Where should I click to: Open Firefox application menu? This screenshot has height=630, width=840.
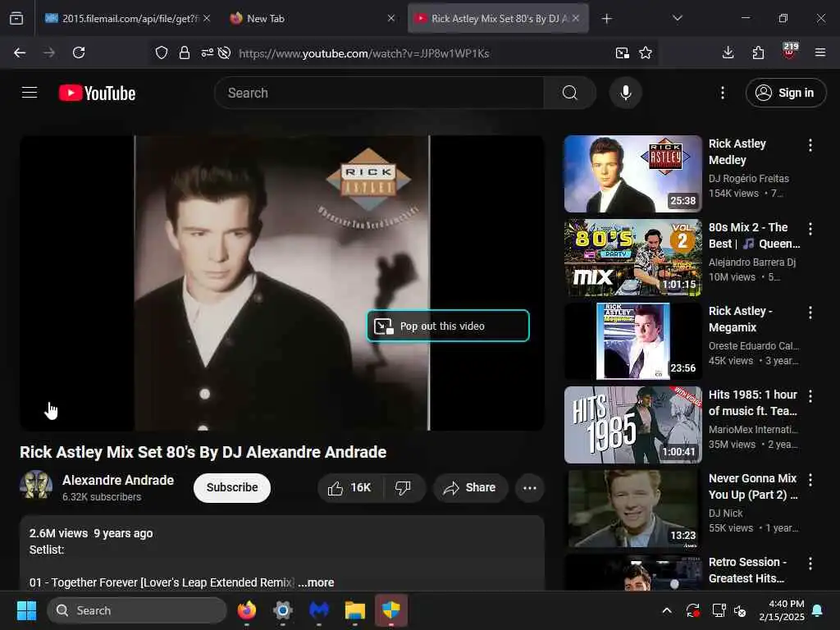click(x=819, y=52)
